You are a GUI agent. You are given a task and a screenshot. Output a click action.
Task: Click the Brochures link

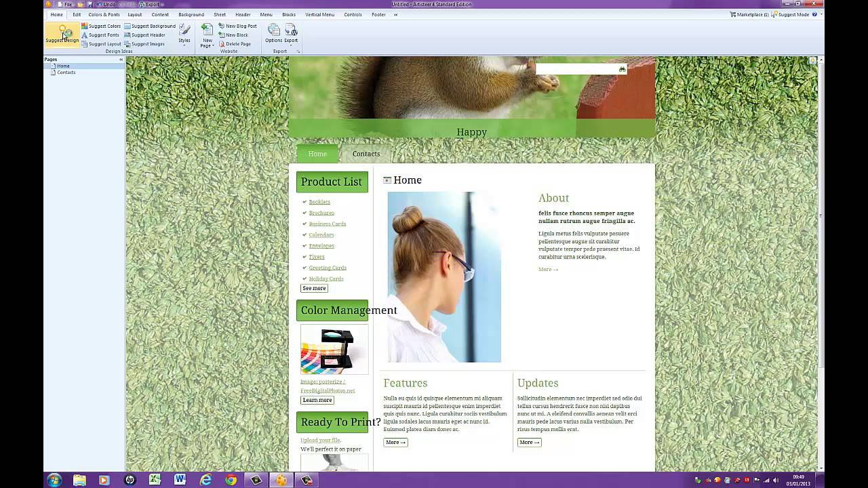click(x=321, y=213)
